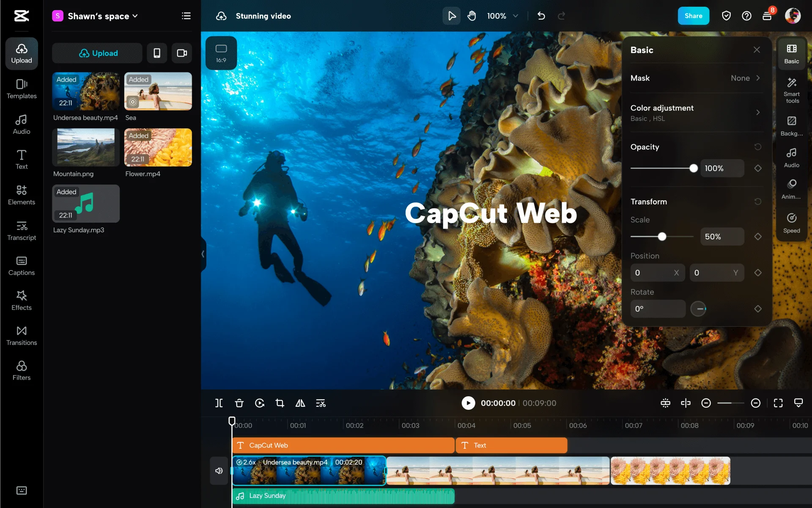Open the 100% zoom level dropdown
Image resolution: width=812 pixels, height=508 pixels.
pyautogui.click(x=503, y=16)
